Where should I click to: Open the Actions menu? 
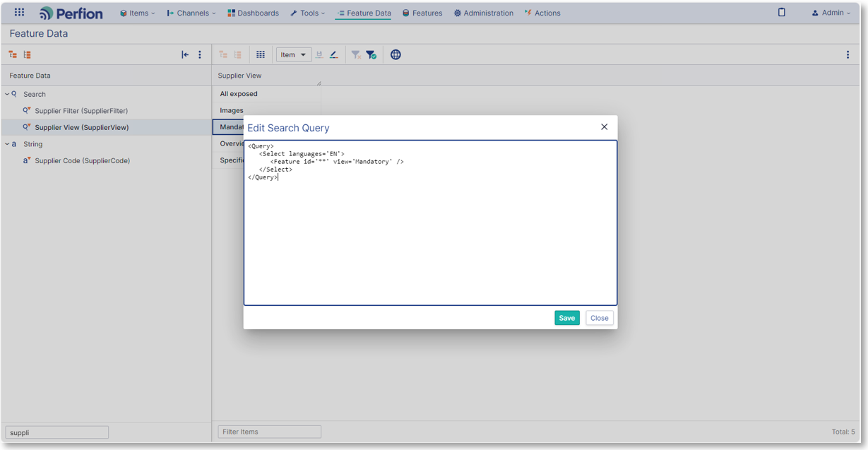tap(542, 13)
